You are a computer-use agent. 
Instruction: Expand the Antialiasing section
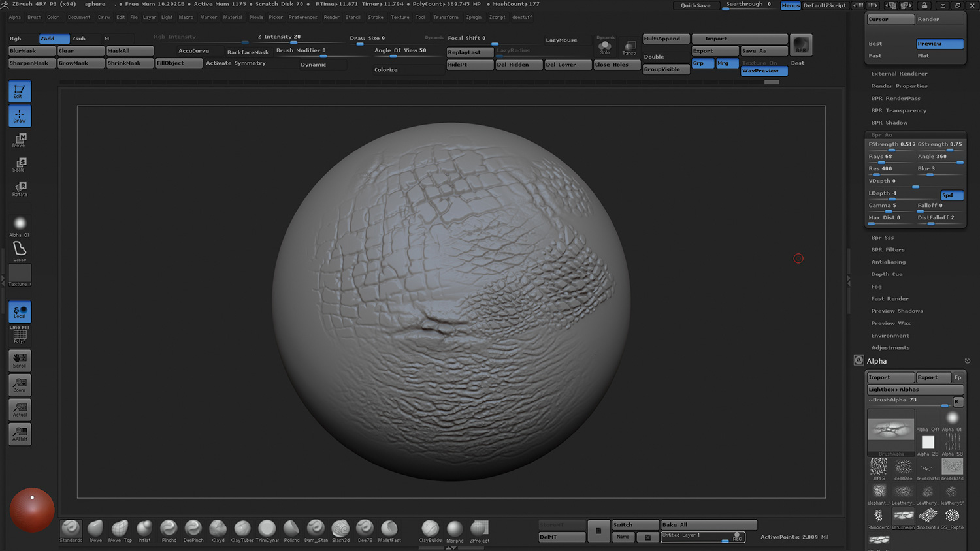888,262
